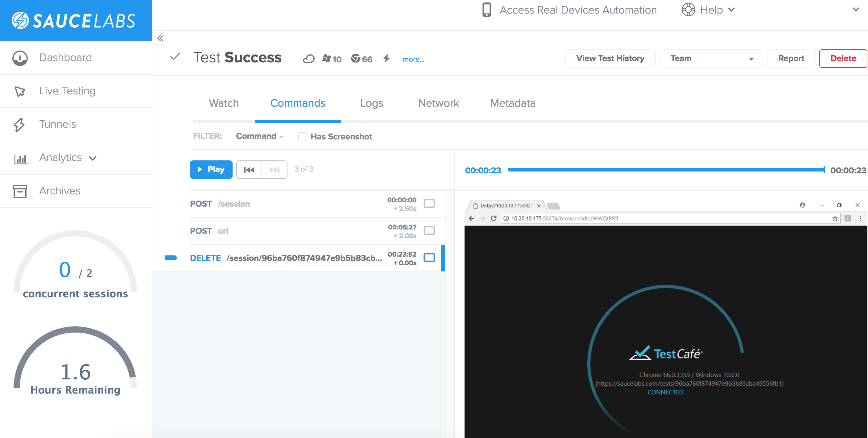Click the Play button

(211, 169)
